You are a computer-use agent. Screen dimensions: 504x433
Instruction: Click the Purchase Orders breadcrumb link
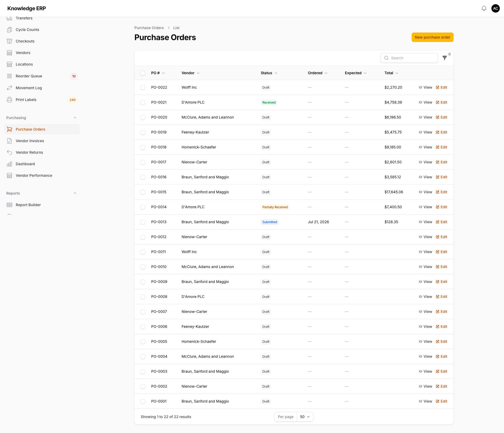coord(149,28)
